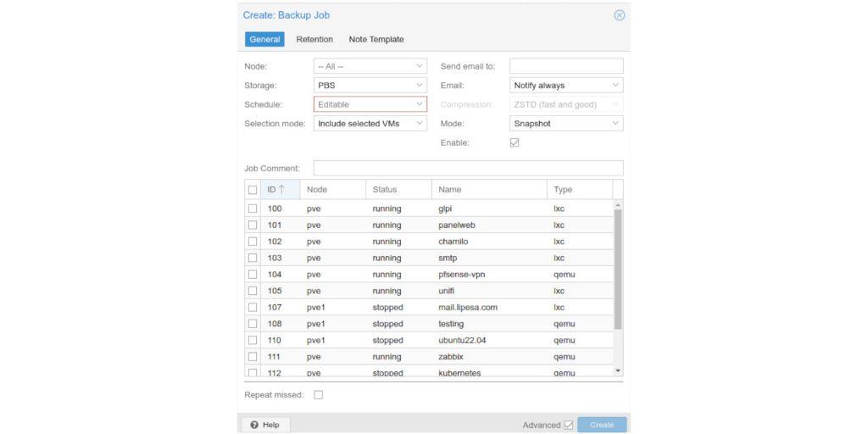Screen dimensions: 868x434
Task: Focus the Send email to field
Action: (x=566, y=66)
